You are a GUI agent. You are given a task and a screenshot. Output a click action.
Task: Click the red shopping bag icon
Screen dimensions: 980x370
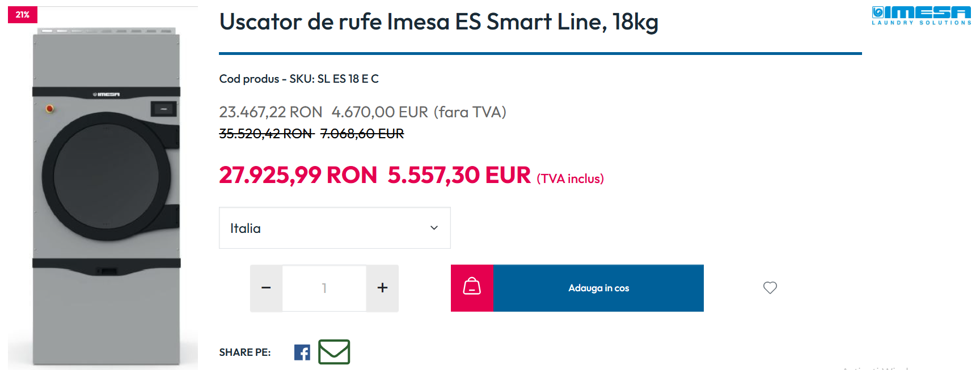pyautogui.click(x=472, y=288)
